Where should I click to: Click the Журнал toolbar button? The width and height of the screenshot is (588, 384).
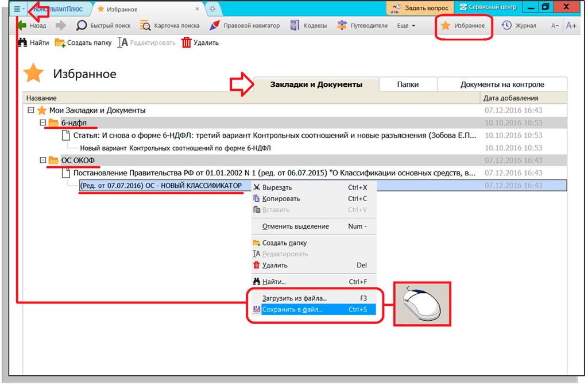(519, 25)
